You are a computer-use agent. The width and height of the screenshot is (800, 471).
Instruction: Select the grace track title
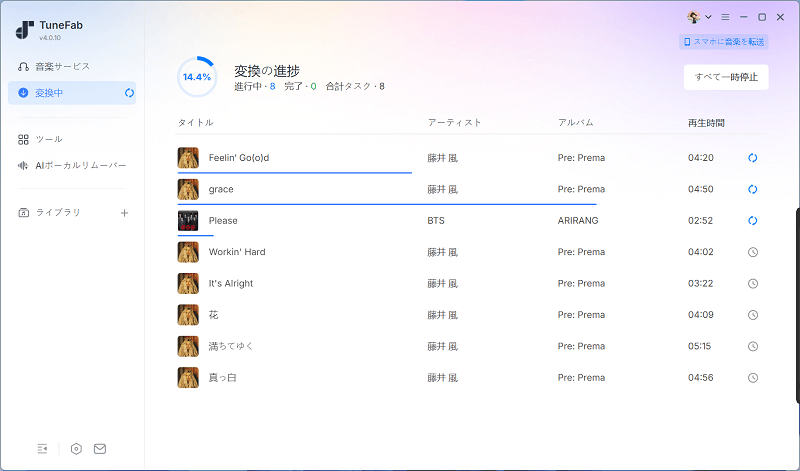[221, 189]
